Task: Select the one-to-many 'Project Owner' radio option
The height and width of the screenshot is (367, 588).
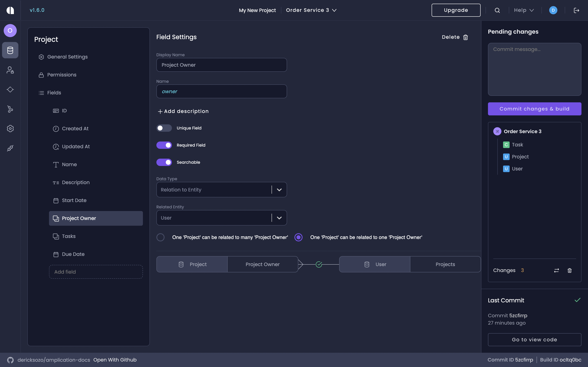Action: pos(160,237)
